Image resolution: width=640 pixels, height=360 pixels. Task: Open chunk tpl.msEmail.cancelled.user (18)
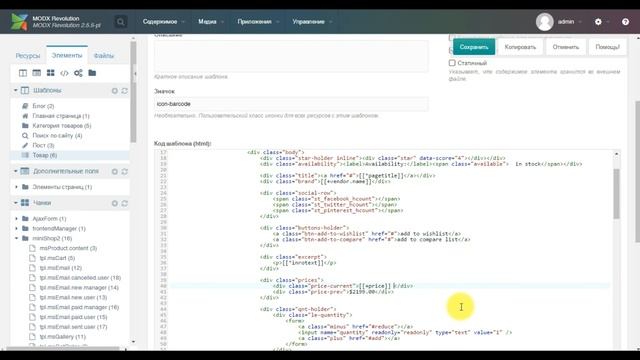pyautogui.click(x=80, y=278)
